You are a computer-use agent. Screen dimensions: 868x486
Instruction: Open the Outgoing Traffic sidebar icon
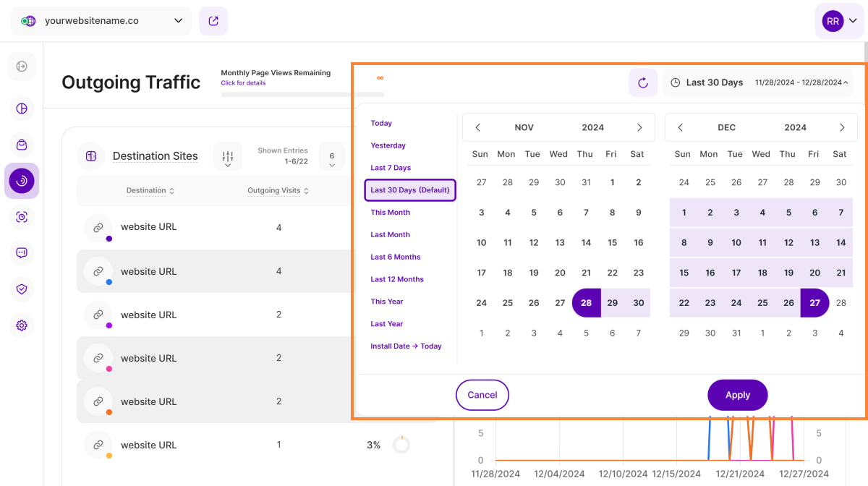point(22,181)
